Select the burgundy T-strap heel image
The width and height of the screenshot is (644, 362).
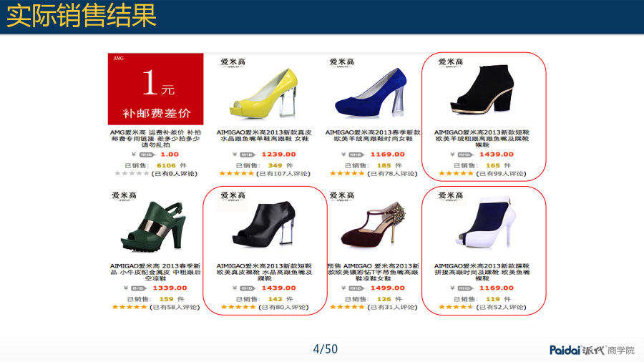(x=374, y=224)
